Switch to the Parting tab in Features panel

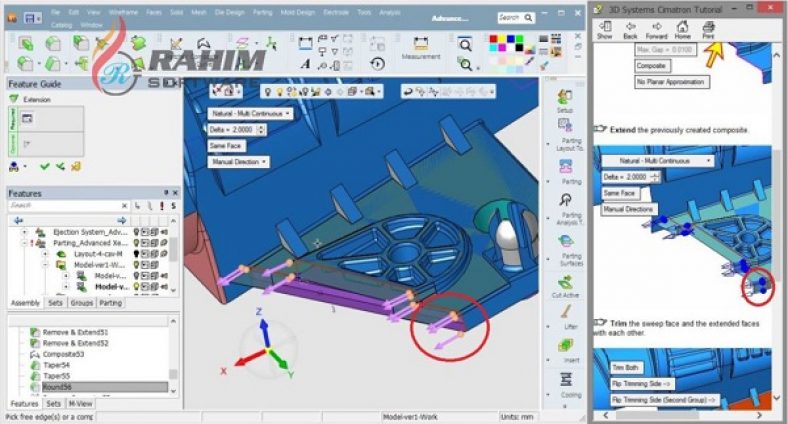click(110, 303)
